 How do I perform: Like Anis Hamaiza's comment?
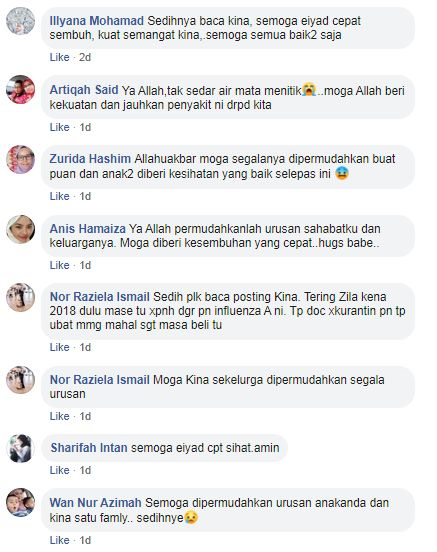coord(60,265)
